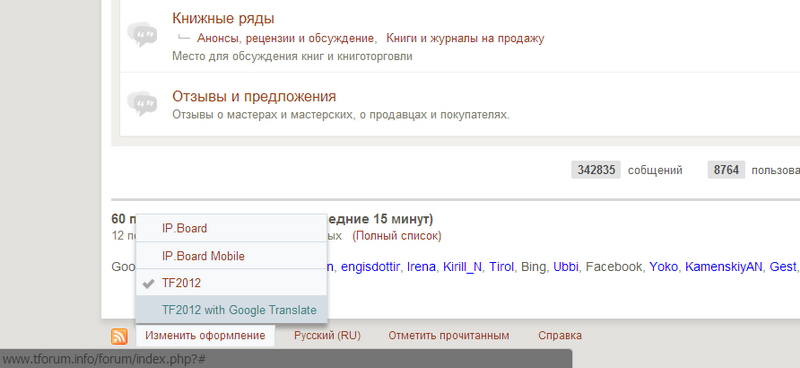Open the Отзывы и предложения forum
Image resolution: width=800 pixels, height=368 pixels.
tap(254, 96)
